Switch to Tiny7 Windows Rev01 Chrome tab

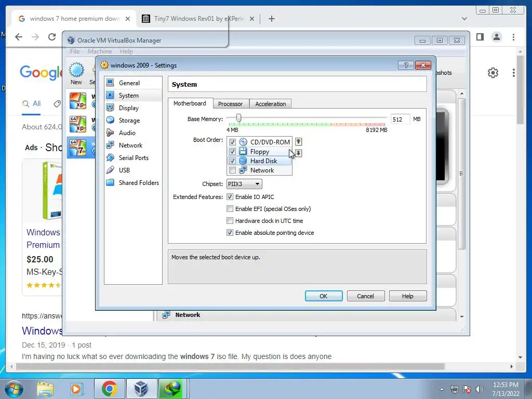[x=198, y=19]
